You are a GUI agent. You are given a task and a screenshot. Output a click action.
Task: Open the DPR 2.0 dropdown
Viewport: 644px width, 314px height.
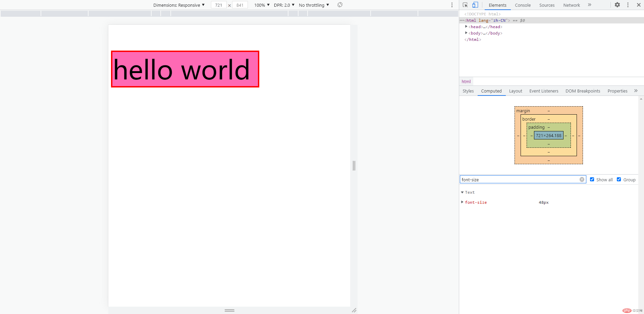(284, 5)
